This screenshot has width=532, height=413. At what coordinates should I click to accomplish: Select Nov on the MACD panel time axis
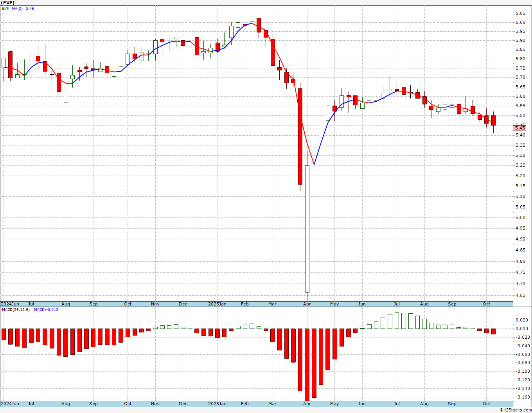point(155,404)
